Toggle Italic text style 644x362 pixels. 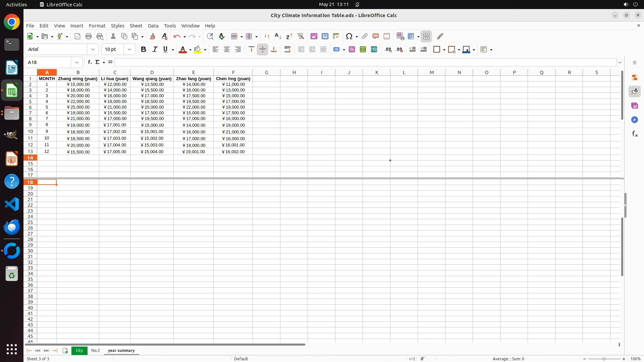(x=155, y=49)
